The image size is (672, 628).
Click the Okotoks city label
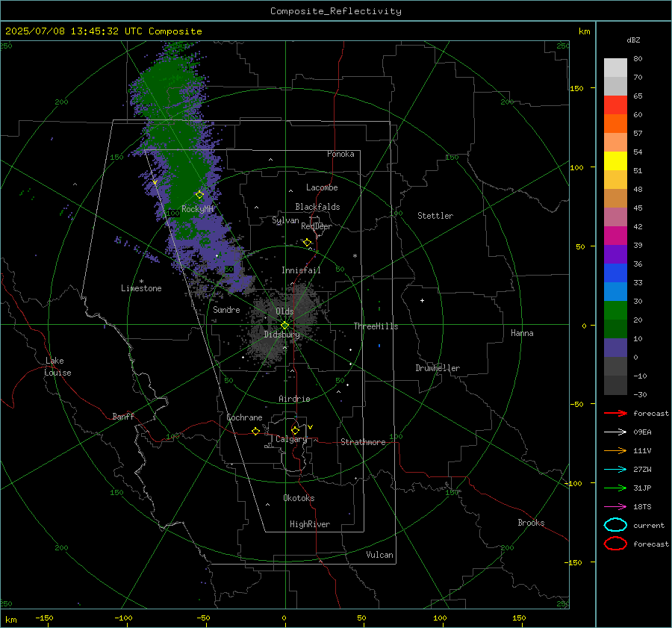point(299,498)
